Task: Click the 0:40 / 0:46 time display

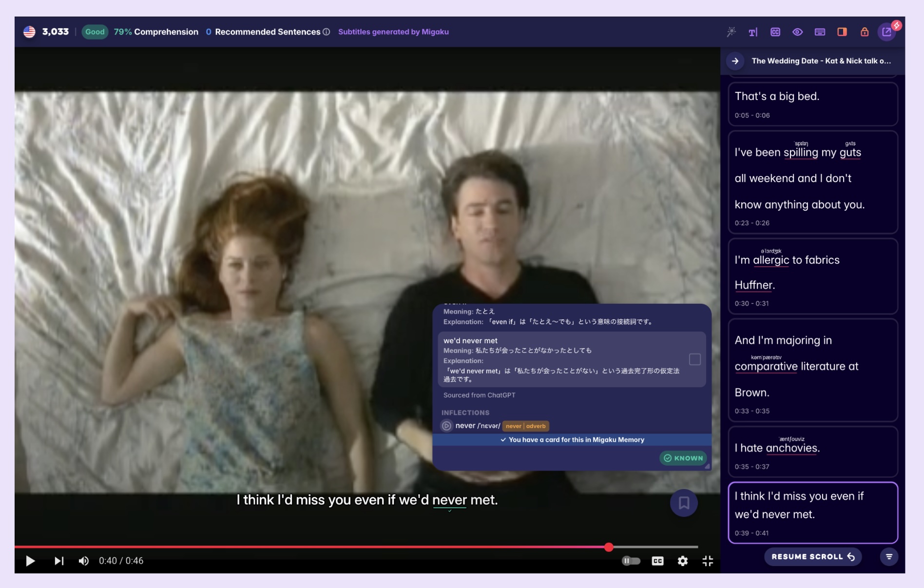Action: pos(121,561)
